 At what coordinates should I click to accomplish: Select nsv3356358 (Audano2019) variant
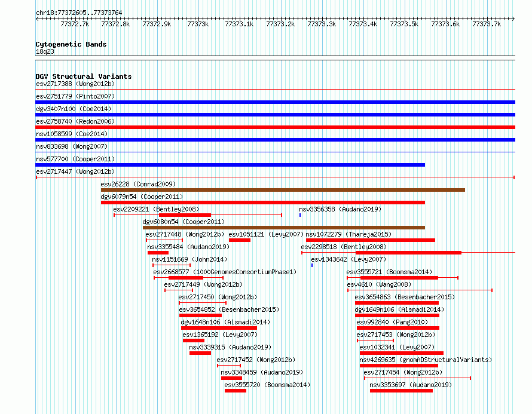[340, 209]
